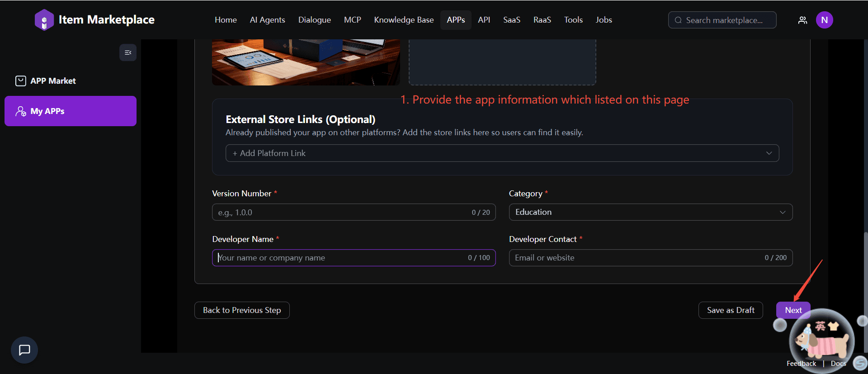Viewport: 868px width, 374px height.
Task: Click the Item Marketplace logo icon
Action: [44, 20]
